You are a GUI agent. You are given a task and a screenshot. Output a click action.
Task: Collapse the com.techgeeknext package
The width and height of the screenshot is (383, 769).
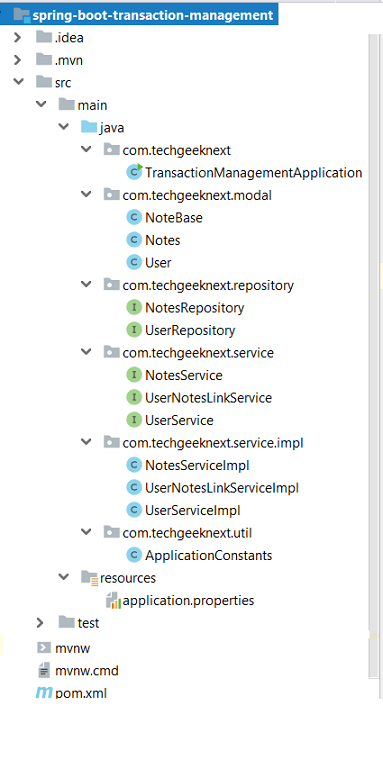86,149
